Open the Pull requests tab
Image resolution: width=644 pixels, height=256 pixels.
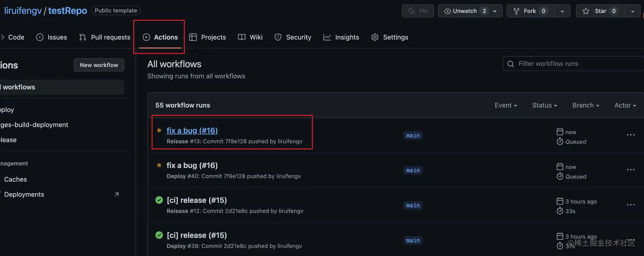[x=105, y=37]
